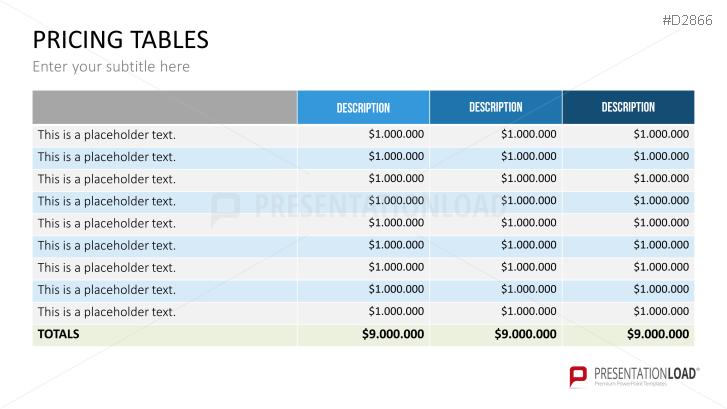The image size is (727, 409).
Task: Click the $9.000.000 total under navy header
Action: coord(658,334)
